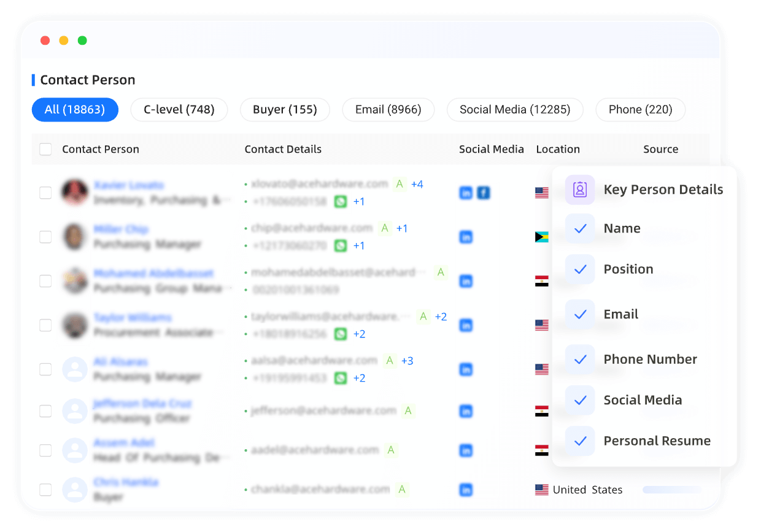Toggle the select-all checkbox in table header
Screen dimensions: 761x532
point(45,149)
